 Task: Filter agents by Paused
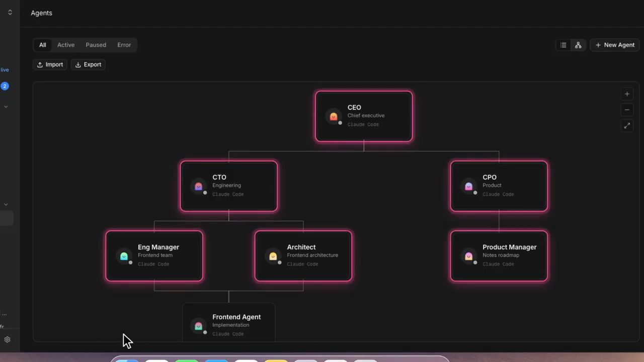[x=96, y=45]
